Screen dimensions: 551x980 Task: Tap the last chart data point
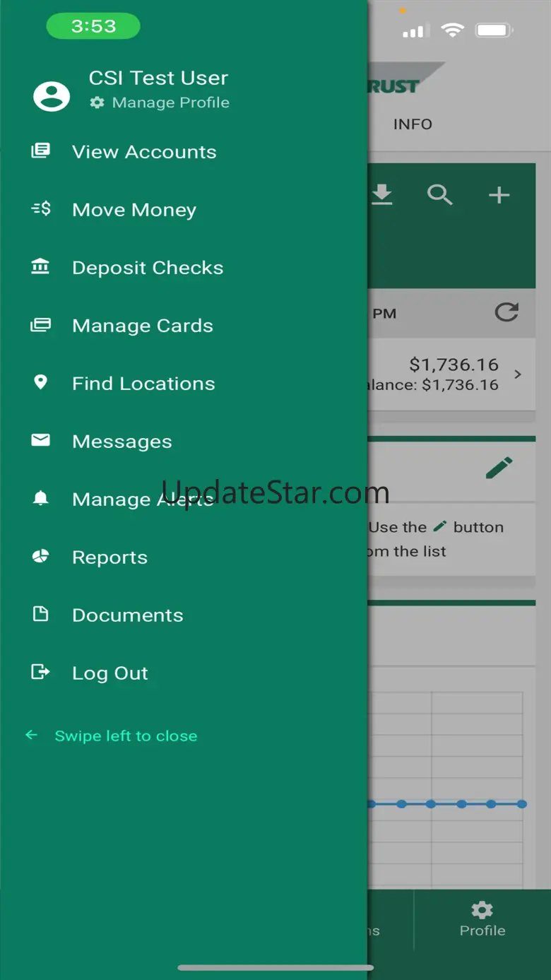pyautogui.click(x=521, y=804)
